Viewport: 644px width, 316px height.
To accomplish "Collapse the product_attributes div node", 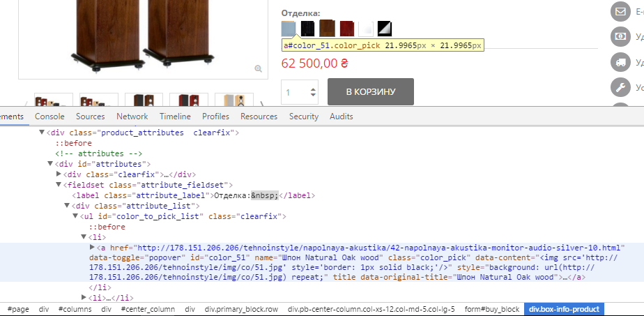I will pyautogui.click(x=42, y=133).
